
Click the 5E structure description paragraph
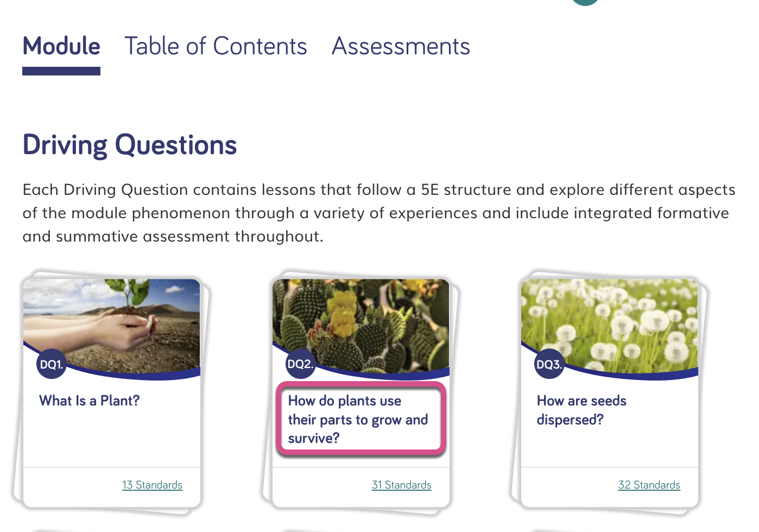coord(379,213)
